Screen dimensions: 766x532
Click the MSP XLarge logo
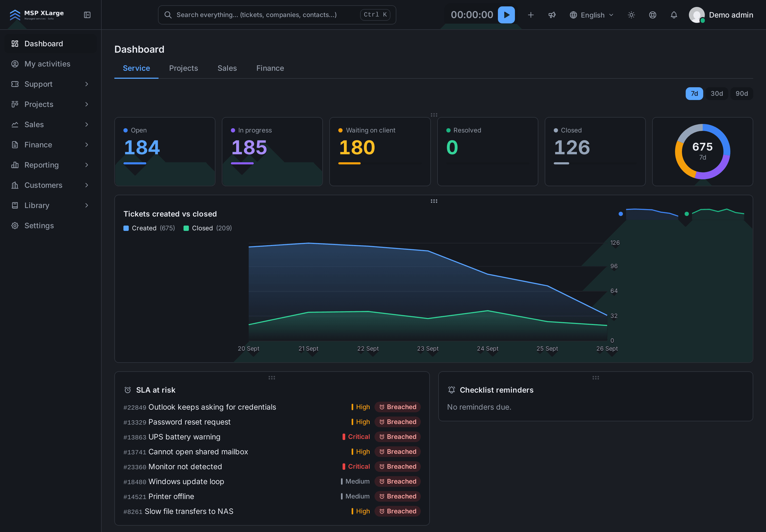(x=37, y=15)
